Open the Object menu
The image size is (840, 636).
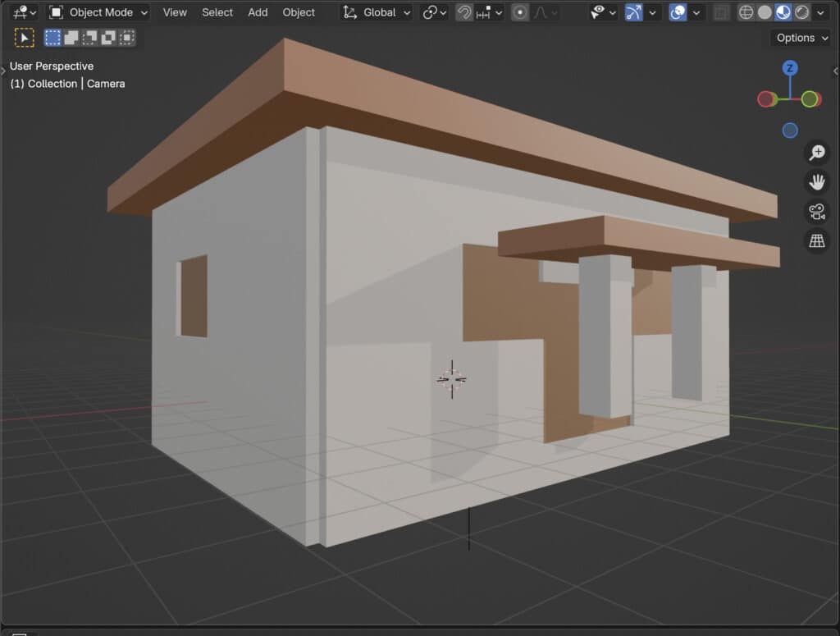point(299,12)
